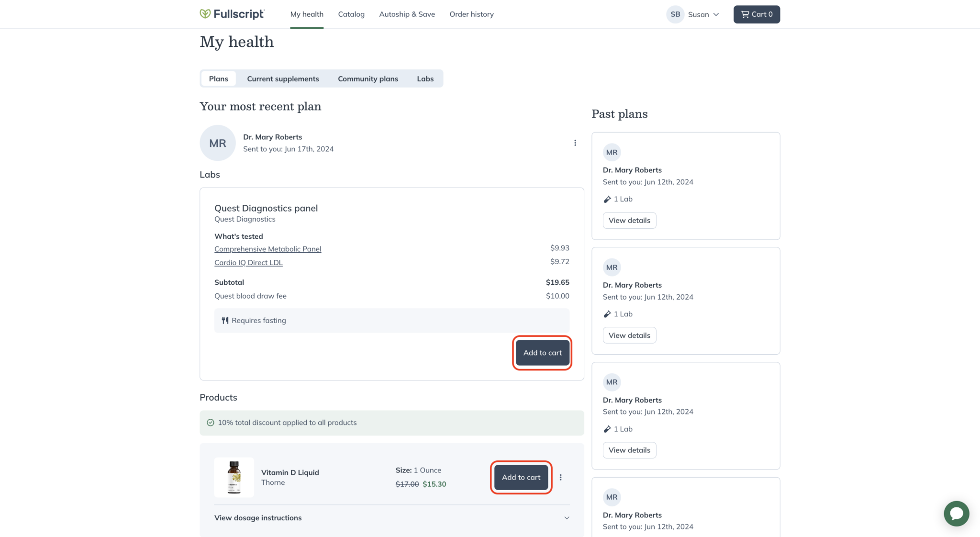Open the Fullscript logo homepage
The width and height of the screenshot is (980, 537).
point(232,14)
